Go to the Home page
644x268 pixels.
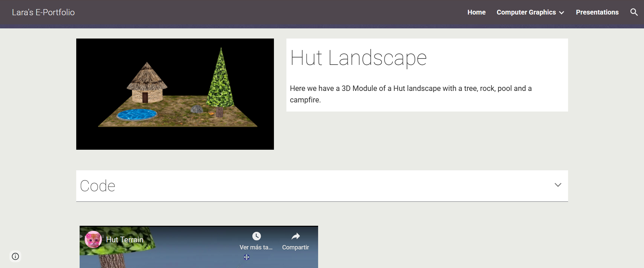click(476, 12)
